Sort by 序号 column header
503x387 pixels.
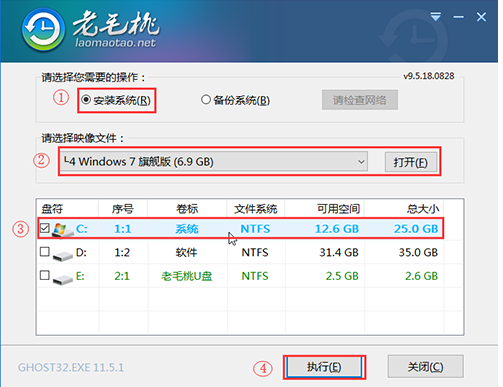coord(123,209)
